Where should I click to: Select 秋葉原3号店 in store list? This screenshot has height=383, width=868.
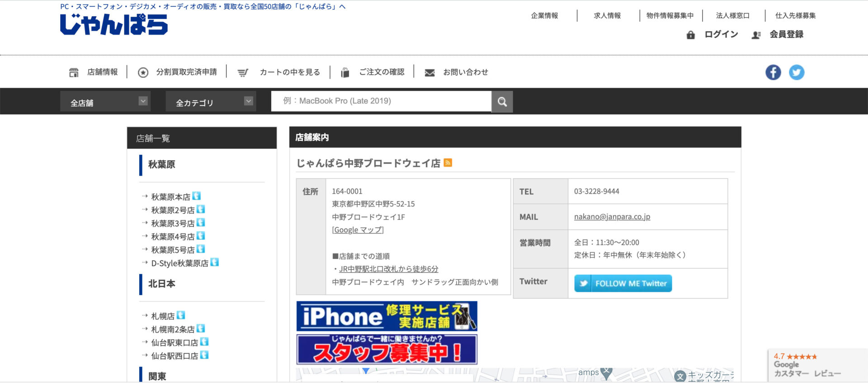[x=173, y=223]
